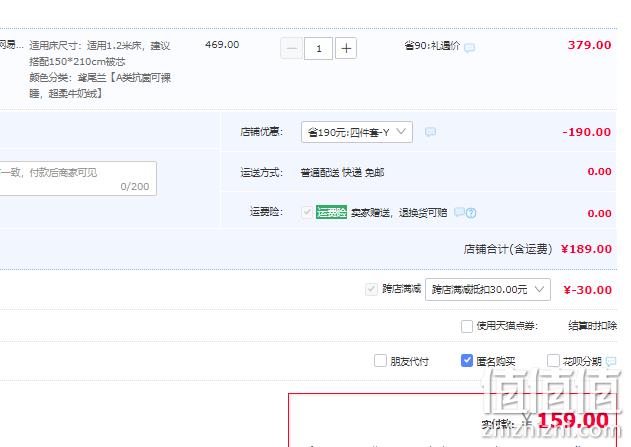631x447 pixels.
Task: Toggle the 跨店满减 checkbox
Action: (x=371, y=289)
